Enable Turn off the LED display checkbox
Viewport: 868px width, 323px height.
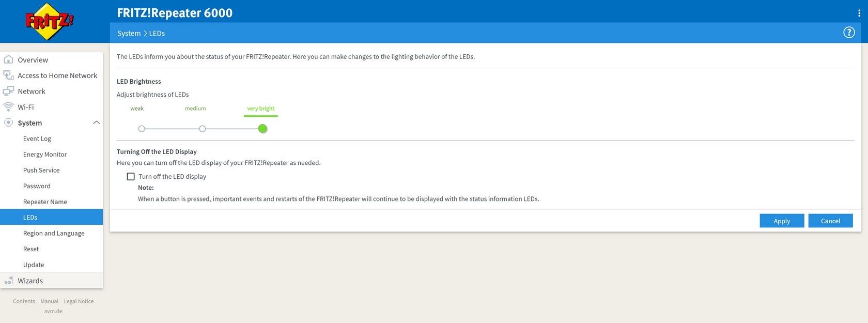point(131,177)
